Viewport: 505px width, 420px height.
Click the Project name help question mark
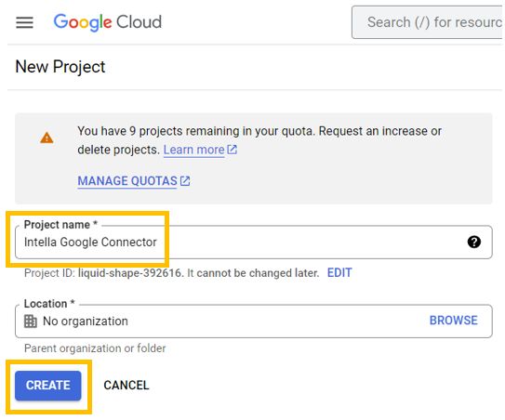(474, 242)
